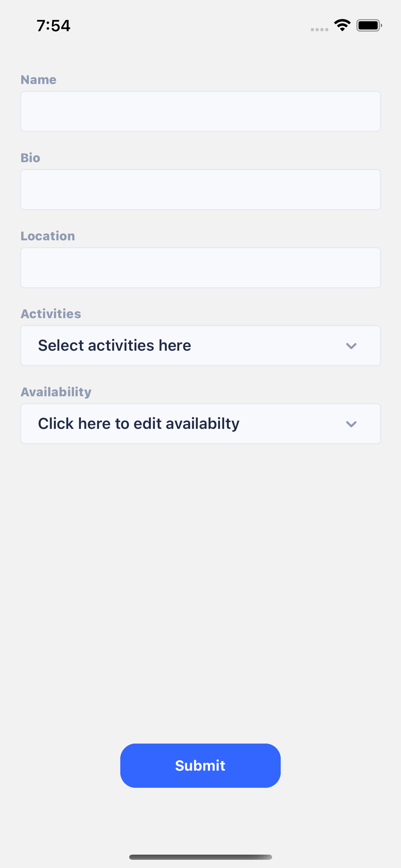401x868 pixels.
Task: Expand the Availability chevron arrow
Action: point(351,424)
